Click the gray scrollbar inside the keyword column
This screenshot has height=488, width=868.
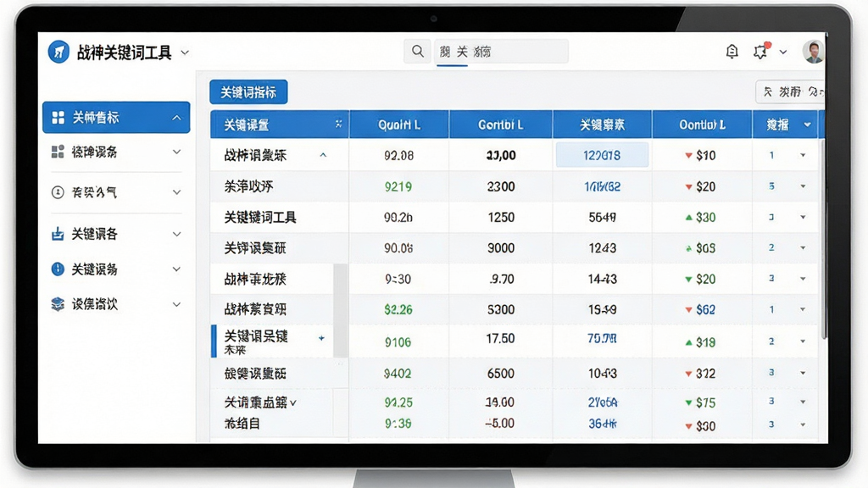pyautogui.click(x=341, y=310)
